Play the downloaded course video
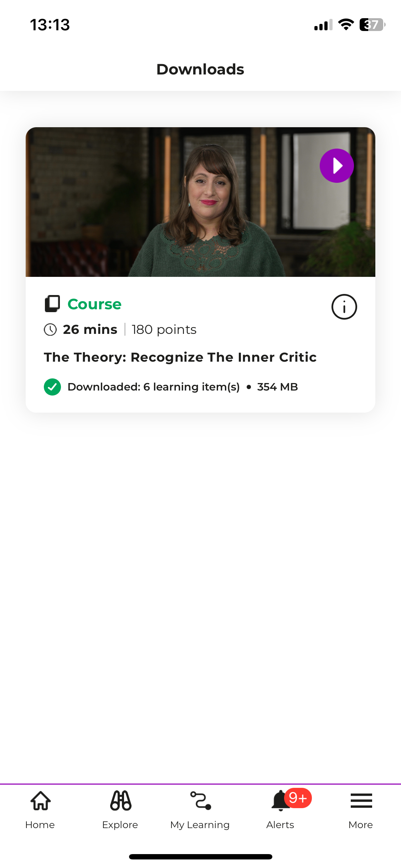This screenshot has width=401, height=868. [336, 166]
